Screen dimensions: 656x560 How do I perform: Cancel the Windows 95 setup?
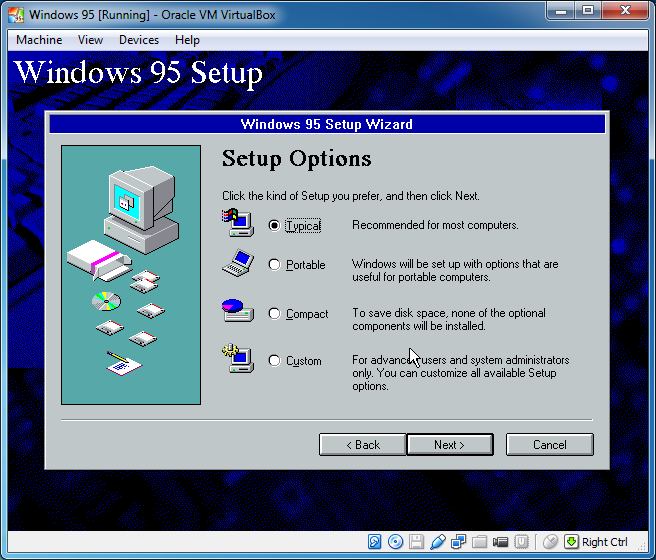click(549, 444)
